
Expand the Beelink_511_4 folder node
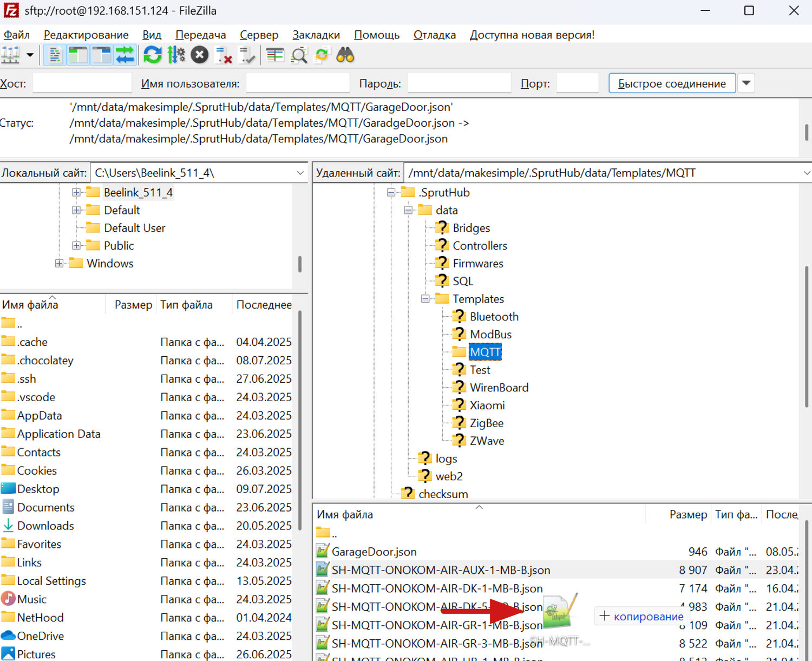pyautogui.click(x=76, y=192)
